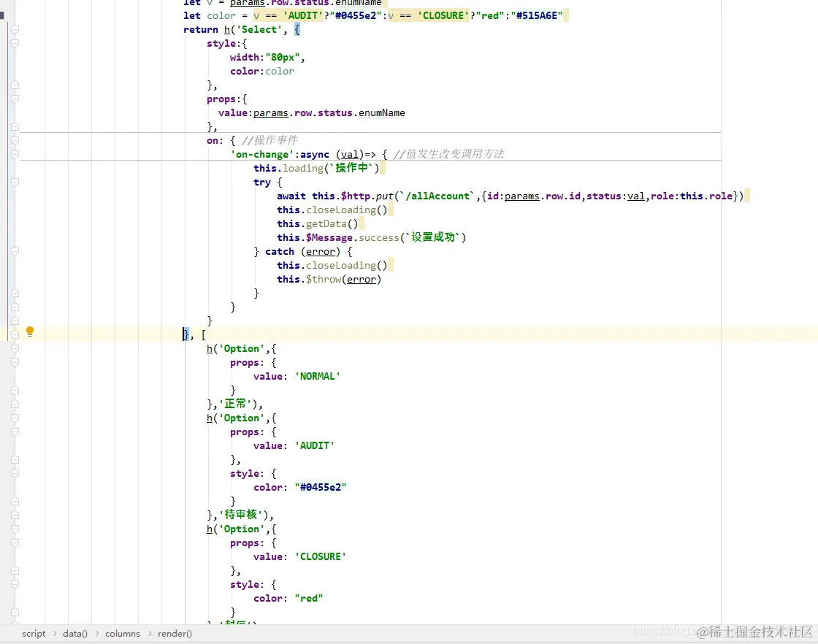Viewport: 818px width, 644px height.
Task: Click the await keyword
Action: click(x=291, y=196)
